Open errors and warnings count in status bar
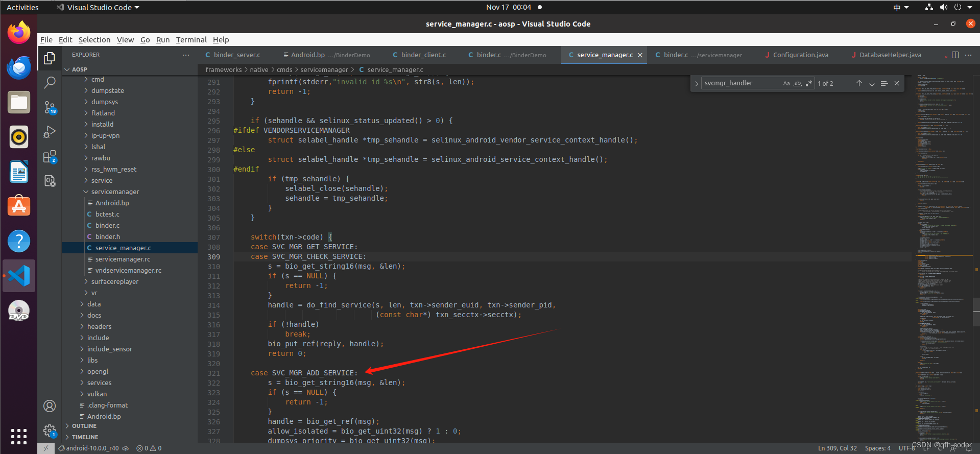Viewport: 980px width, 454px height. 149,448
